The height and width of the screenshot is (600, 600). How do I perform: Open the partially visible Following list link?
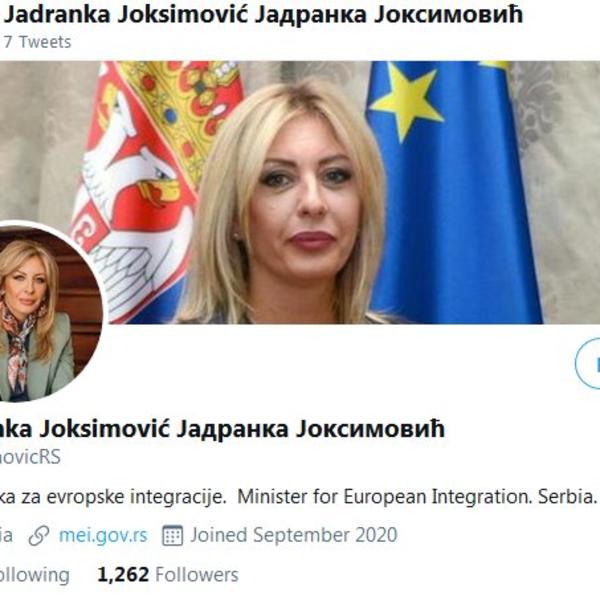pyautogui.click(x=34, y=575)
